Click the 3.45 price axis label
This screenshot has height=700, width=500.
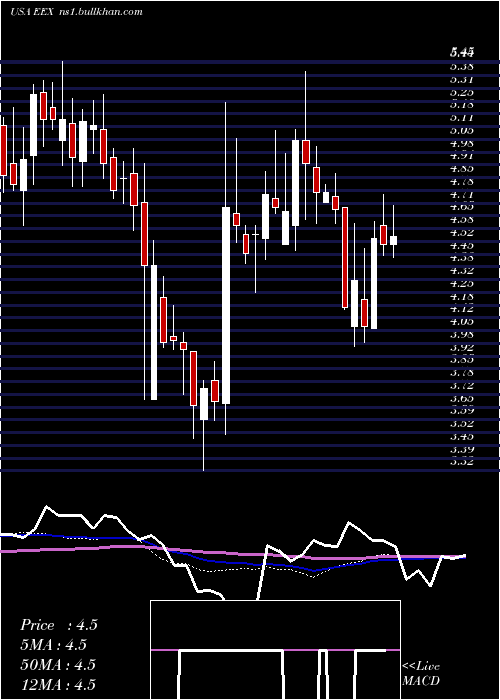462,436
